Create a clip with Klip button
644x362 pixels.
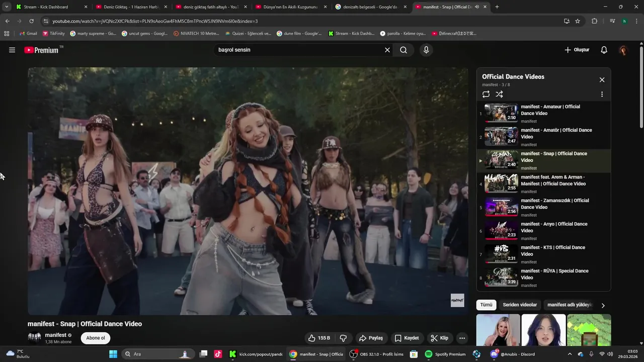440,338
